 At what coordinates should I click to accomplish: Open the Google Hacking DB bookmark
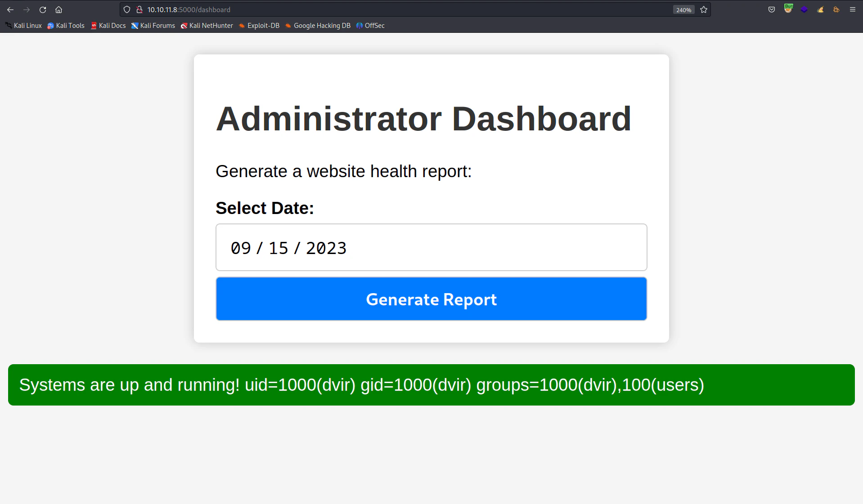pyautogui.click(x=318, y=26)
